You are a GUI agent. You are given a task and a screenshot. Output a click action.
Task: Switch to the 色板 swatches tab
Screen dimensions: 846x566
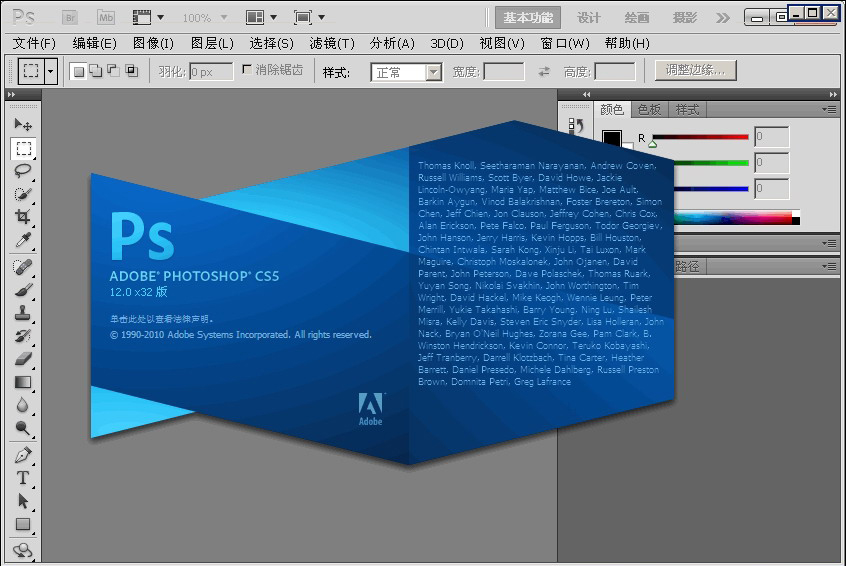point(649,110)
